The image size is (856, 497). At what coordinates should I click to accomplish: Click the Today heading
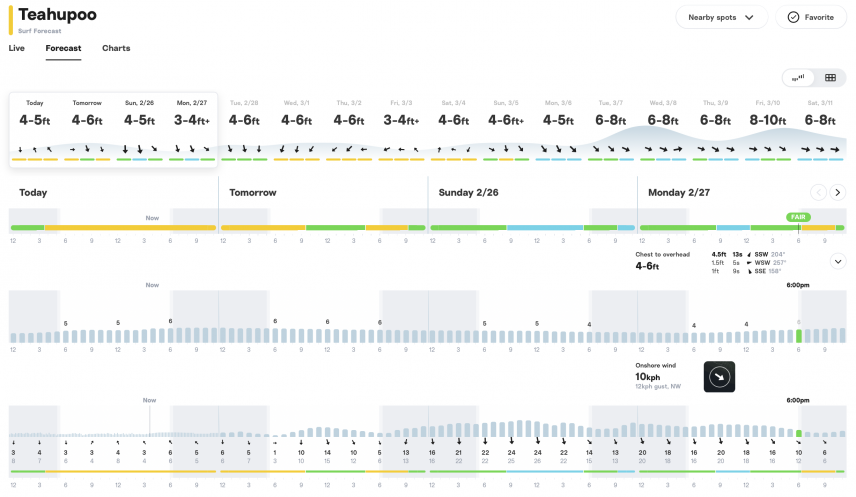pyautogui.click(x=33, y=193)
